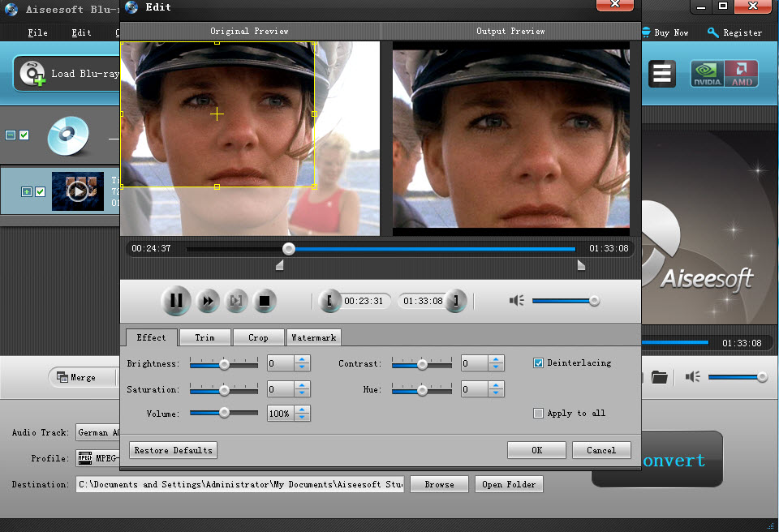
Task: Click OK to confirm edits
Action: click(536, 450)
